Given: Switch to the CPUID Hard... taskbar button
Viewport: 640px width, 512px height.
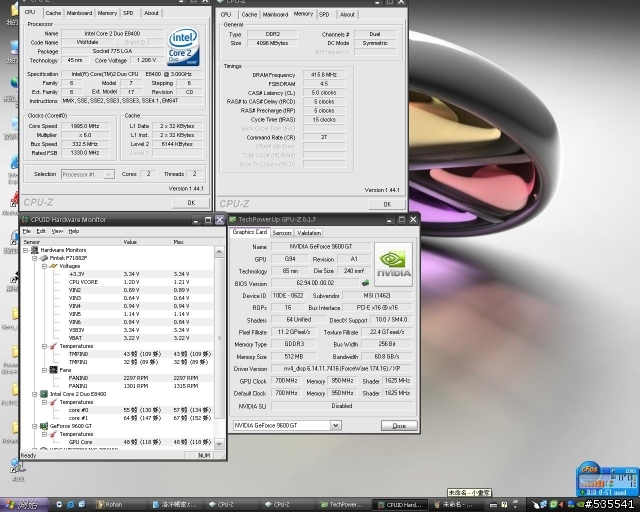Looking at the screenshot, I should click(x=400, y=505).
